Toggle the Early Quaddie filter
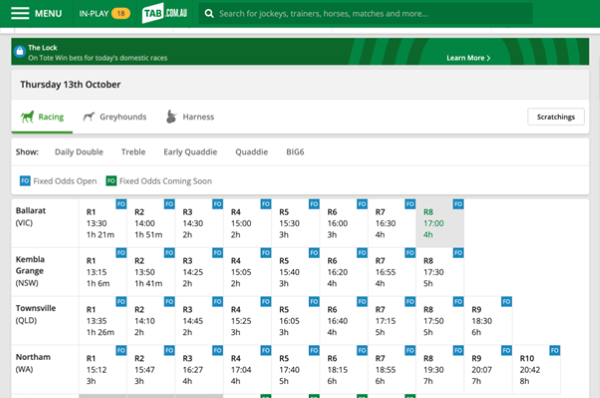 (190, 152)
